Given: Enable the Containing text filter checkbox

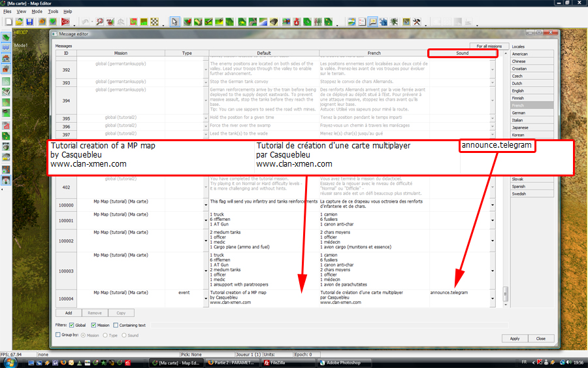Looking at the screenshot, I should (x=116, y=326).
